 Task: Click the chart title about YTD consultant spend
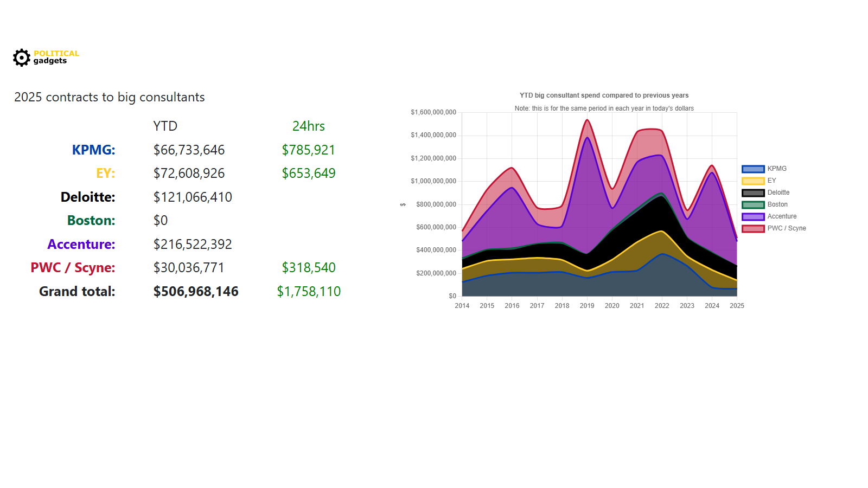(x=604, y=95)
